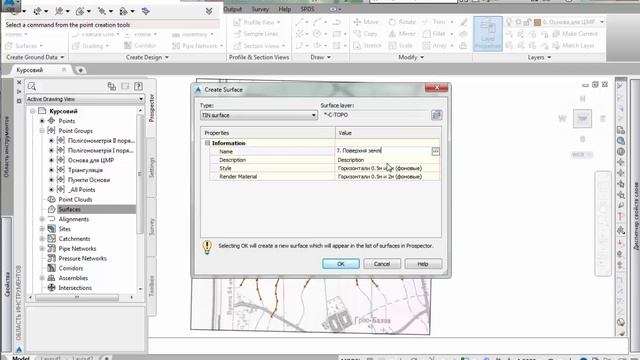Click Cancel in Create Surface dialog
Screen dimensions: 640x360
[382, 264]
